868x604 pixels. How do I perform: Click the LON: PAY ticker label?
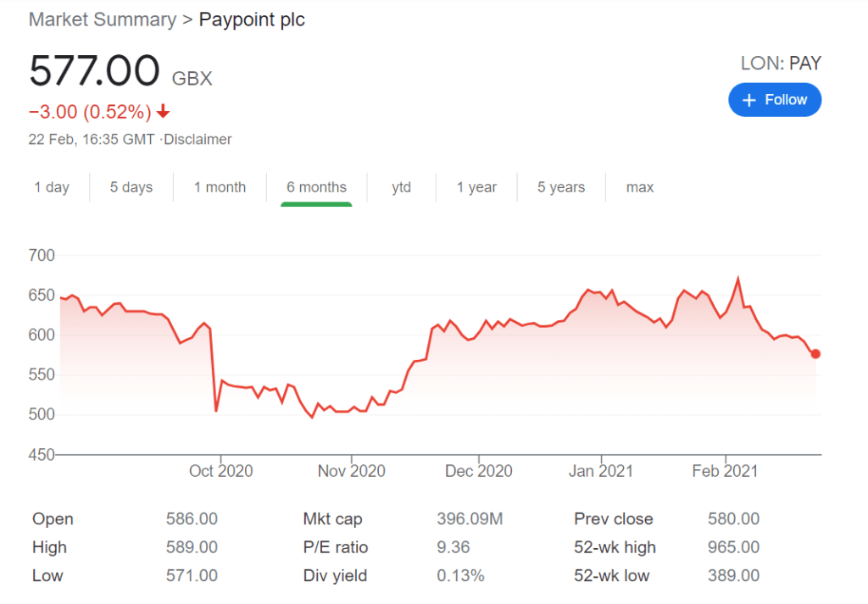[x=779, y=63]
